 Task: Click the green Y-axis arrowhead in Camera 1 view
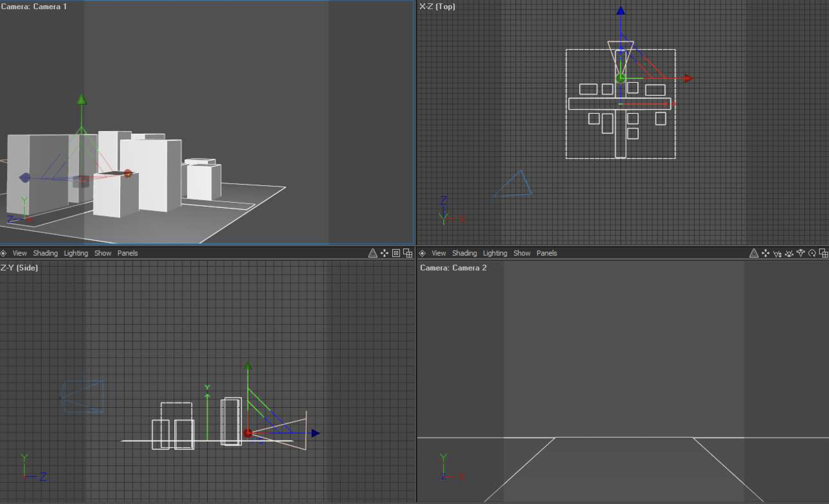point(82,100)
